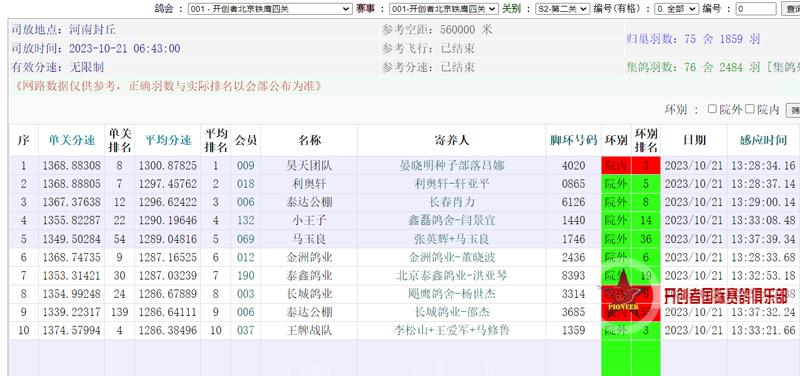Open member 190 link

(245, 275)
